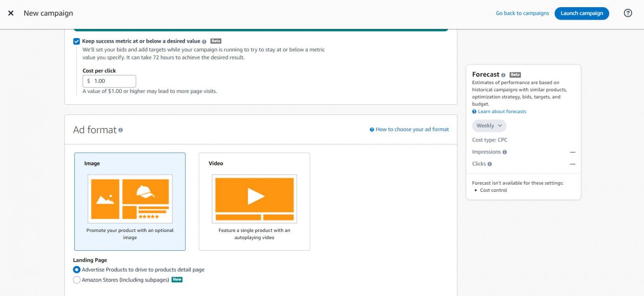
Task: Click the info icon after the success metric label
Action: (204, 41)
